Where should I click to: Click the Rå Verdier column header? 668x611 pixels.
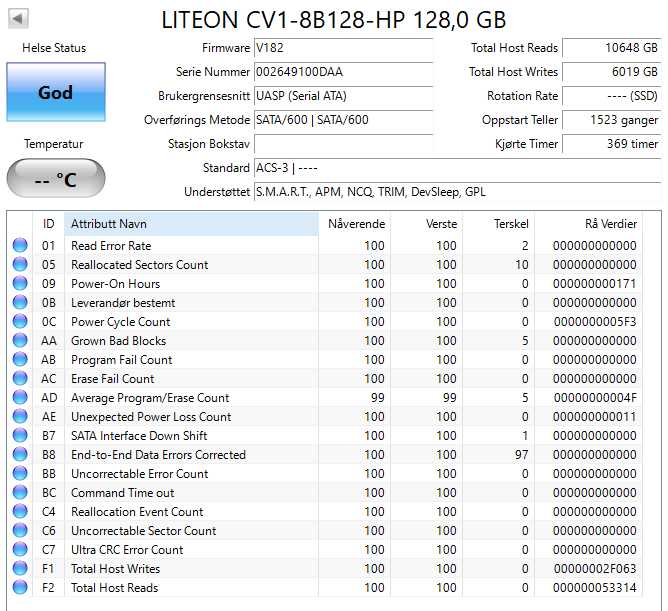pyautogui.click(x=589, y=224)
